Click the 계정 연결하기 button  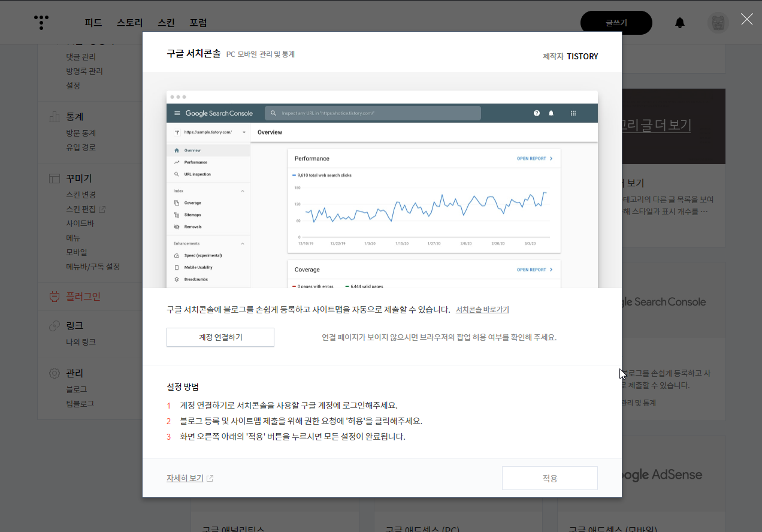pos(220,337)
